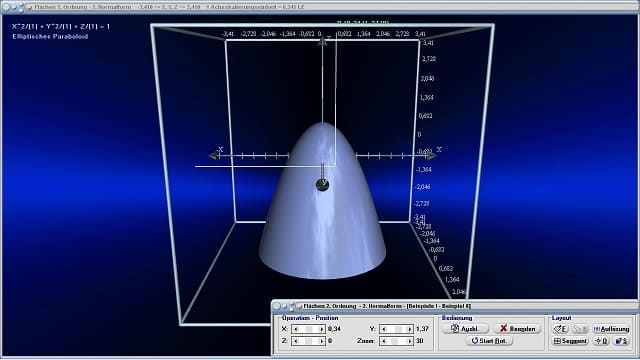640x360 pixels.
Task: Click the main 3D window title bar
Action: [320, 7]
